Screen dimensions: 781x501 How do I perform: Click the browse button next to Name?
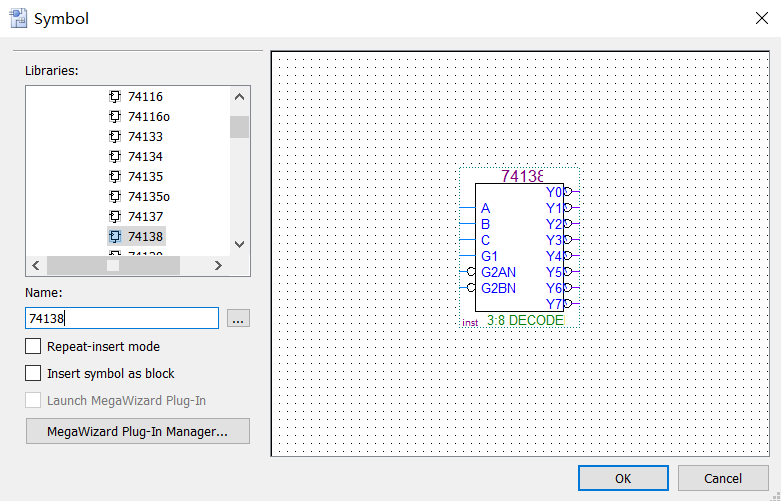(x=237, y=319)
